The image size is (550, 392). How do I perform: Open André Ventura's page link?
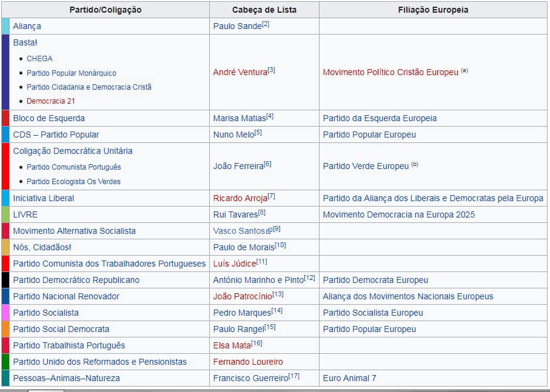point(240,72)
